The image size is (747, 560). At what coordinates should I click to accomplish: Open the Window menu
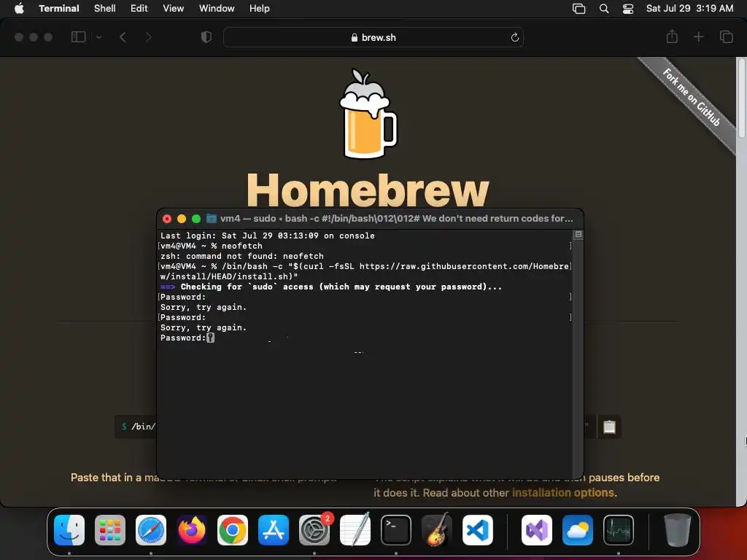(x=216, y=8)
